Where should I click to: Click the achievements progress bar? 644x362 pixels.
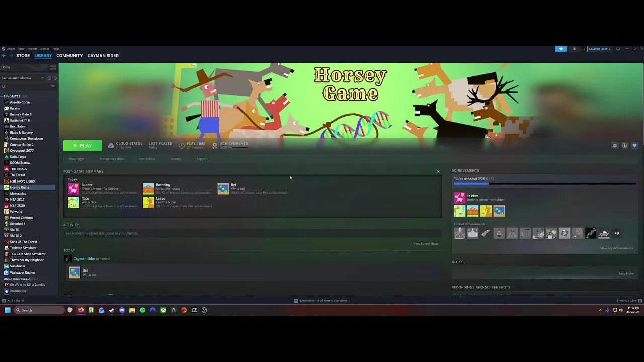pos(545,184)
